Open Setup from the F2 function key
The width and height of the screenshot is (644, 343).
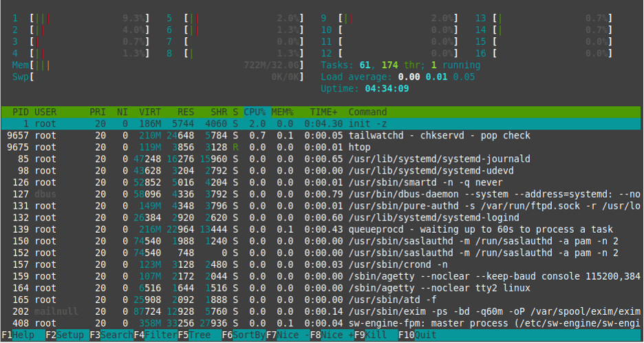(67, 335)
